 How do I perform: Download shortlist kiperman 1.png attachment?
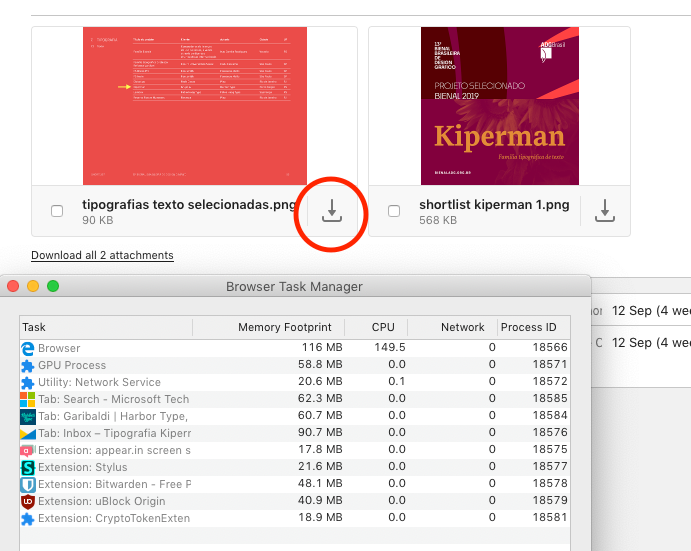605,210
